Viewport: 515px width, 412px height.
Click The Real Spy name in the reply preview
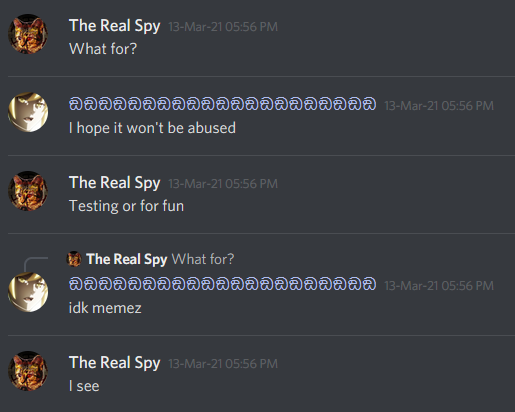[127, 259]
